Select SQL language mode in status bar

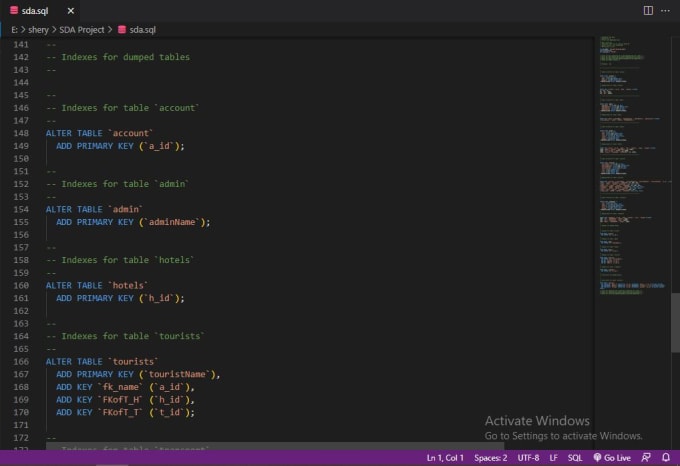click(x=575, y=458)
